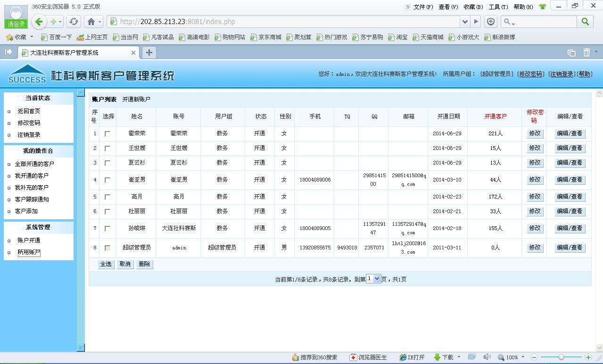The image size is (603, 364).
Task: Click the browser forward arrow
Action: click(53, 22)
